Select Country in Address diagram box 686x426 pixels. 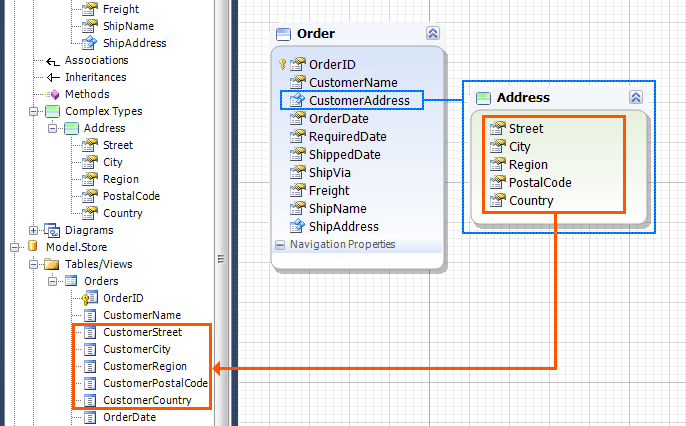531,201
